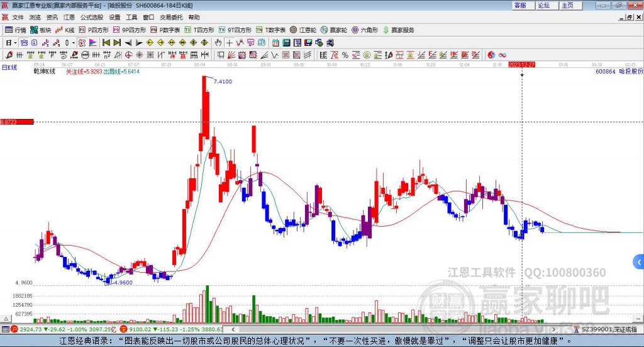Screen dimensions: 644x347
Task: Select the hand pan tool
Action: (218, 43)
